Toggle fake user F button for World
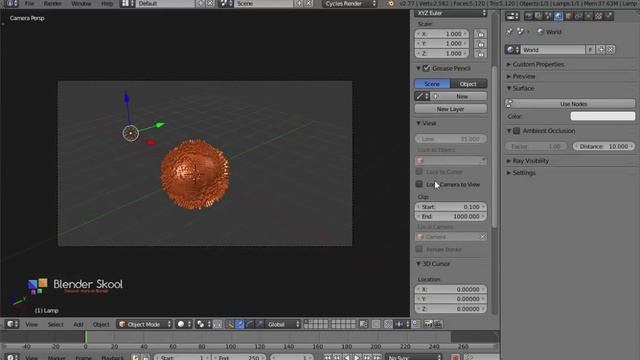 point(590,50)
